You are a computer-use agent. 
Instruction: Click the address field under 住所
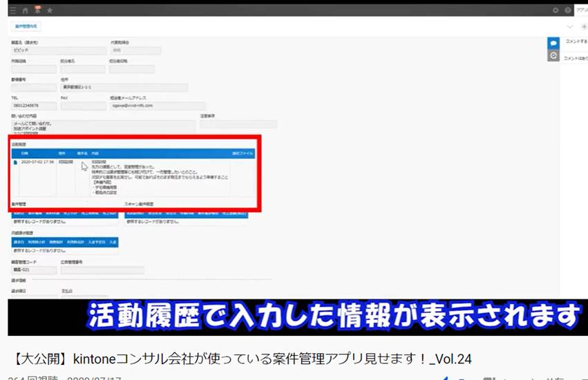pos(124,87)
